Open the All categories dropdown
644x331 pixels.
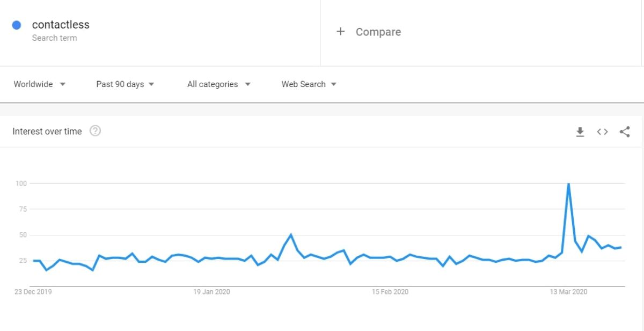[x=218, y=84]
